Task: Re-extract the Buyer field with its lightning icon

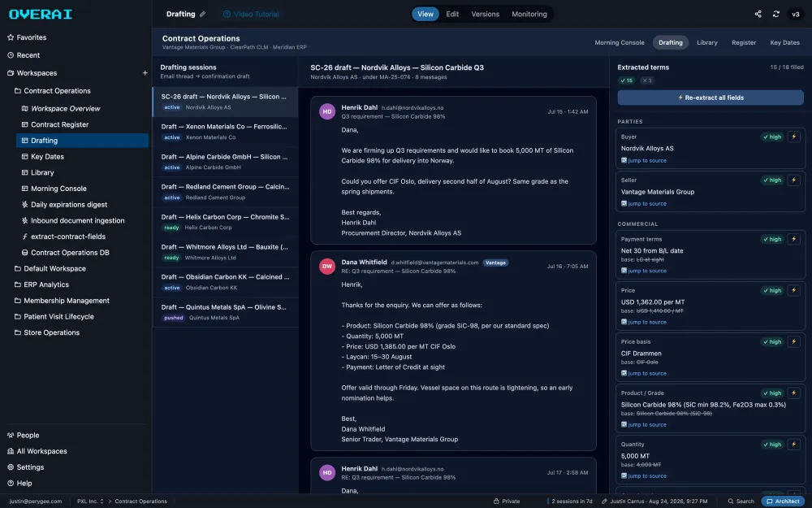Action: (x=793, y=137)
